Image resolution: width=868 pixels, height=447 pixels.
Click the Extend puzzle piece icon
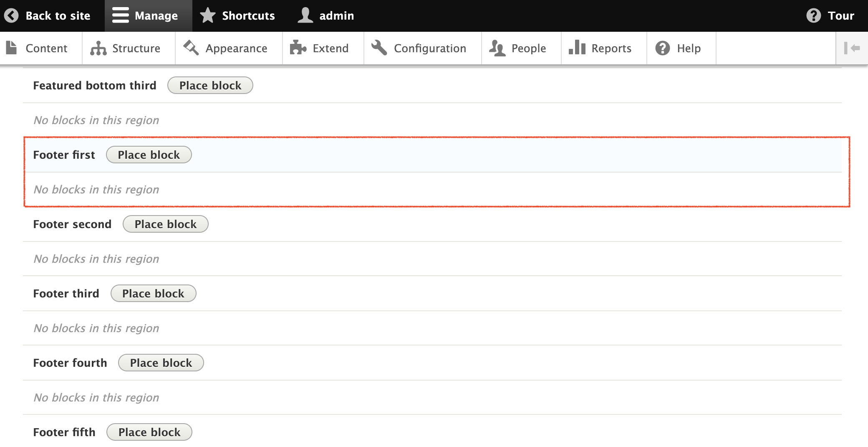(x=298, y=48)
